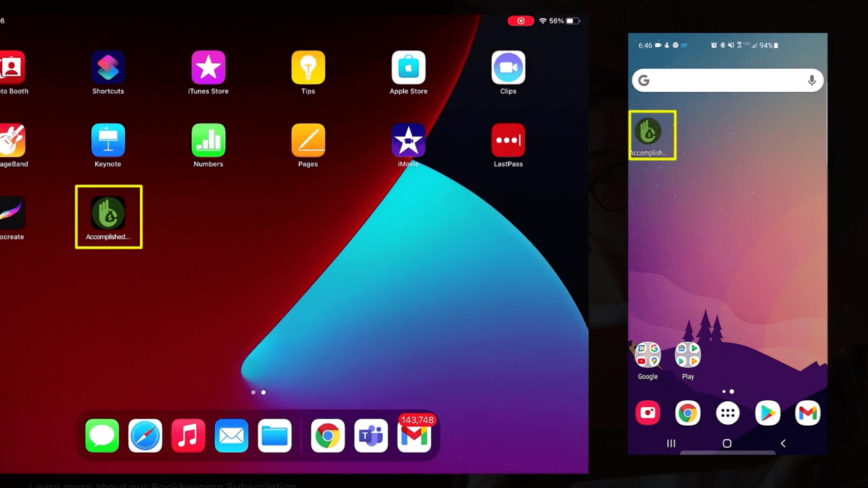The width and height of the screenshot is (868, 488).
Task: Open the Accomplished app on Android
Action: point(651,131)
